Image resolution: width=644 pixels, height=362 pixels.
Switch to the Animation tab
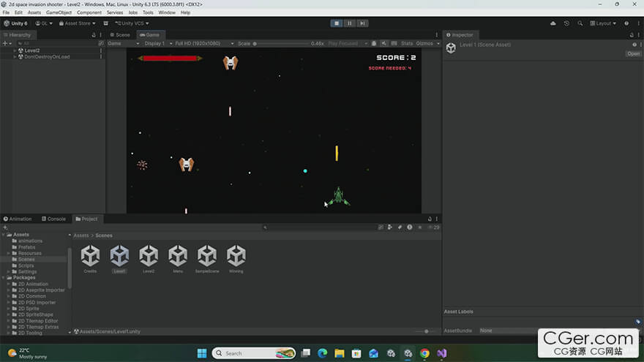pyautogui.click(x=18, y=219)
